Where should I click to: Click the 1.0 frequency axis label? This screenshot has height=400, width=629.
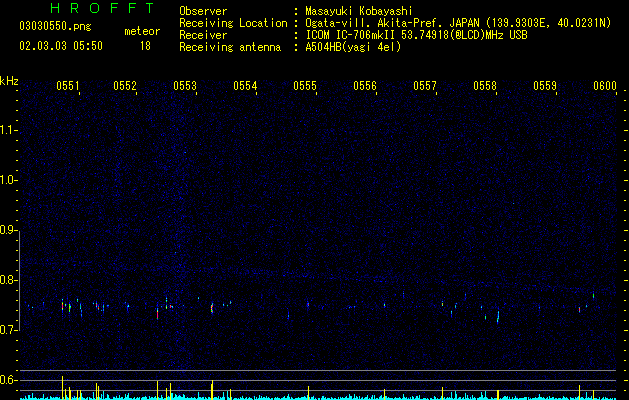(x=9, y=180)
